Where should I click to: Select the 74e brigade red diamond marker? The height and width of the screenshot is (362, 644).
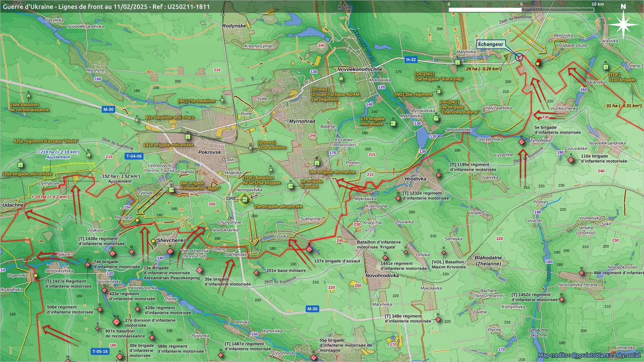88,265
